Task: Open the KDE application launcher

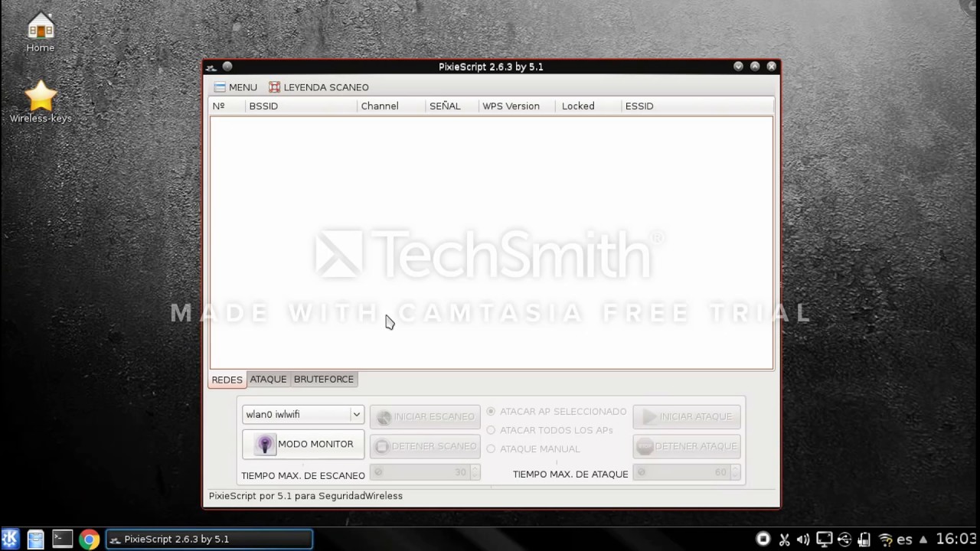Action: 10,540
